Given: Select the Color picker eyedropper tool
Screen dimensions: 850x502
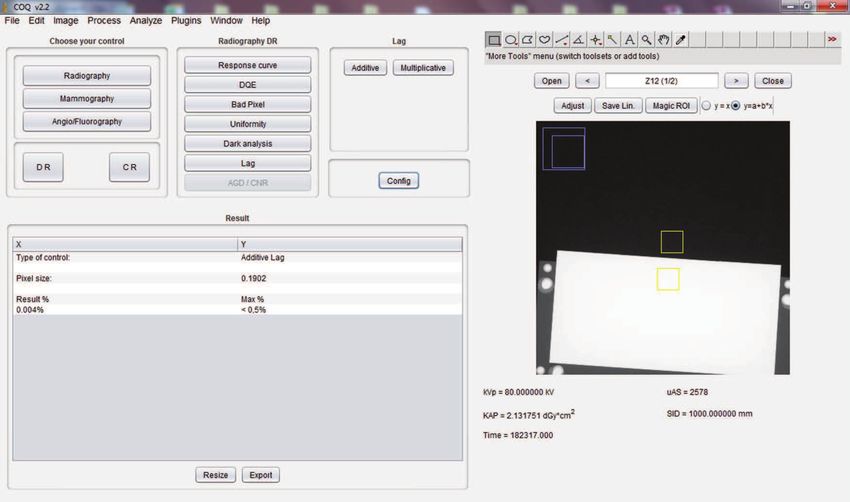Looking at the screenshot, I should click(680, 40).
